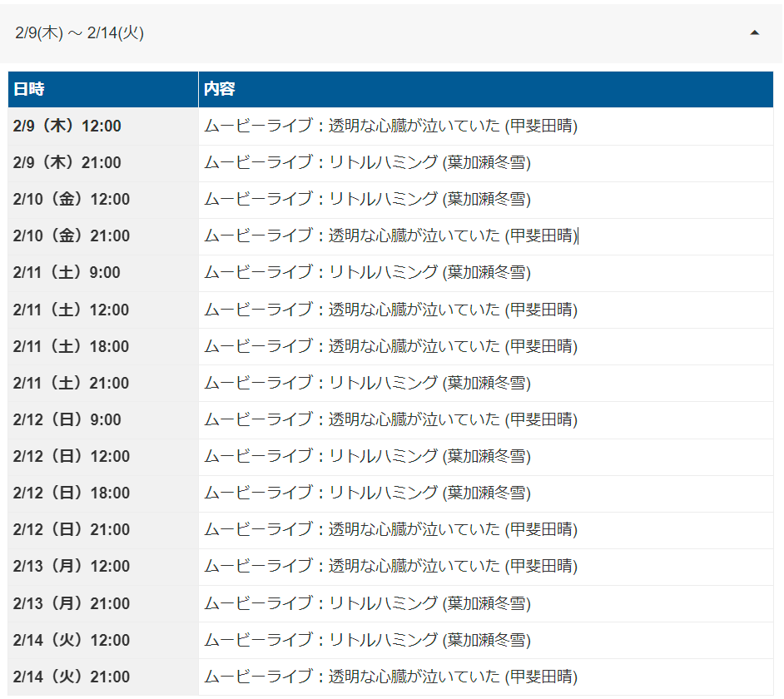Select the 2/13（月）12:00 date cell
The height and width of the screenshot is (699, 784).
[103, 567]
